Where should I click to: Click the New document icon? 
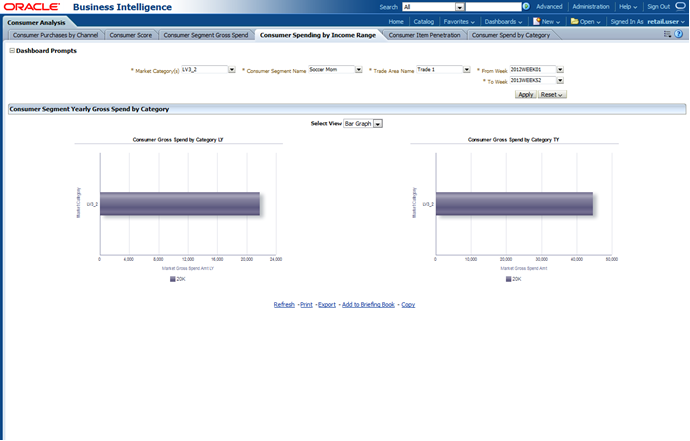[536, 21]
